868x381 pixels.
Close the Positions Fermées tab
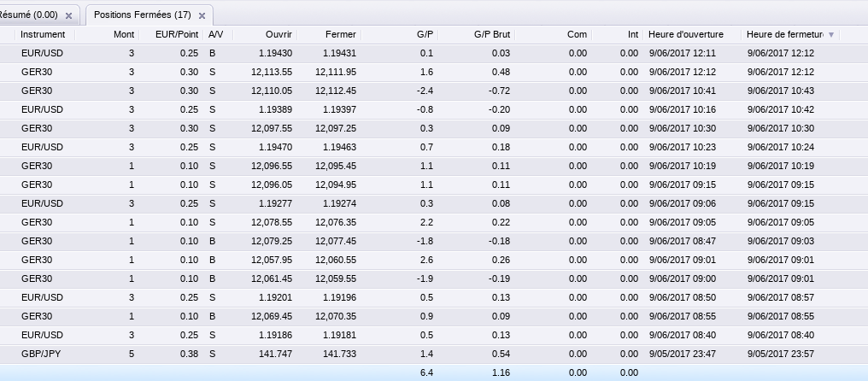202,16
